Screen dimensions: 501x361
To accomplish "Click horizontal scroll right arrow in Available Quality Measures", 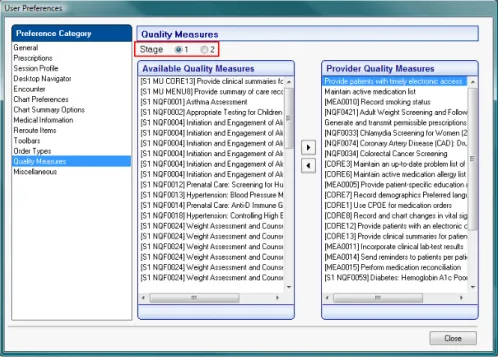I will click(277, 298).
